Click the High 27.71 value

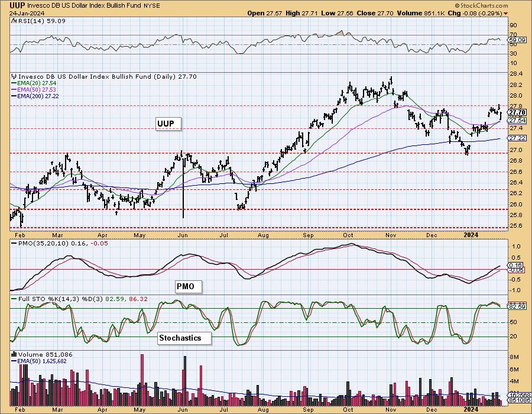point(301,13)
